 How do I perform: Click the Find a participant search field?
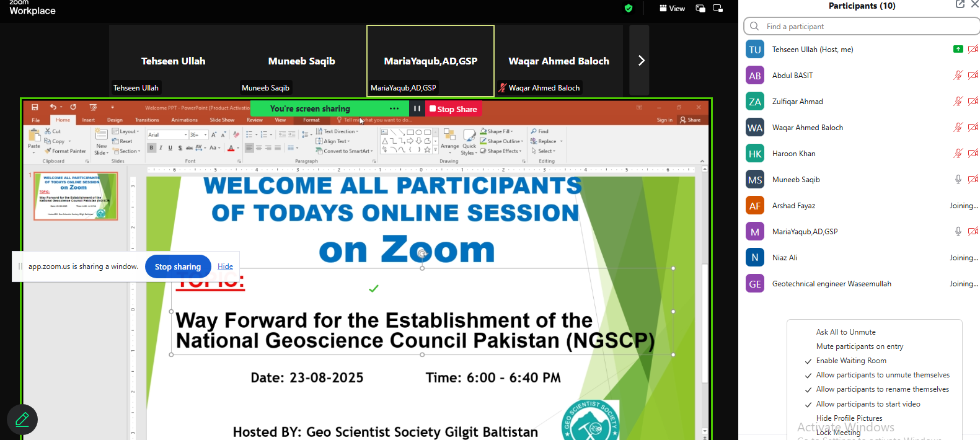coord(862,27)
